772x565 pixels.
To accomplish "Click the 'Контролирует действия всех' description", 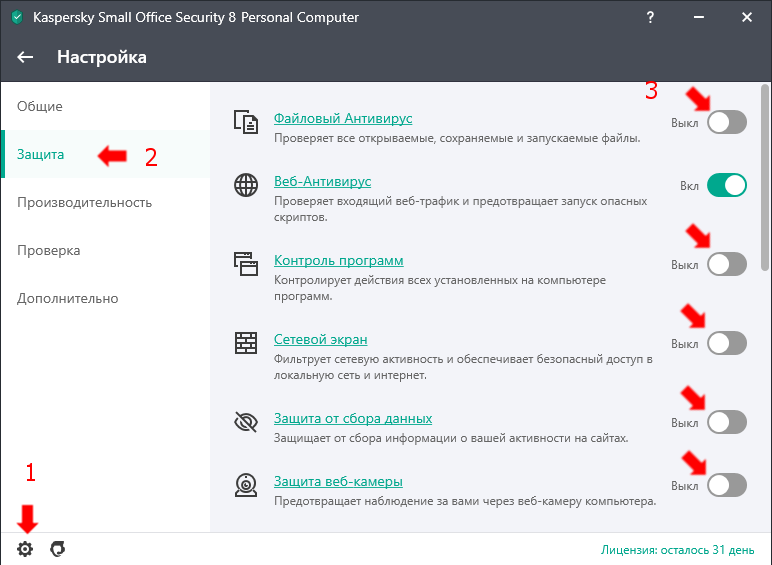I will tap(440, 288).
